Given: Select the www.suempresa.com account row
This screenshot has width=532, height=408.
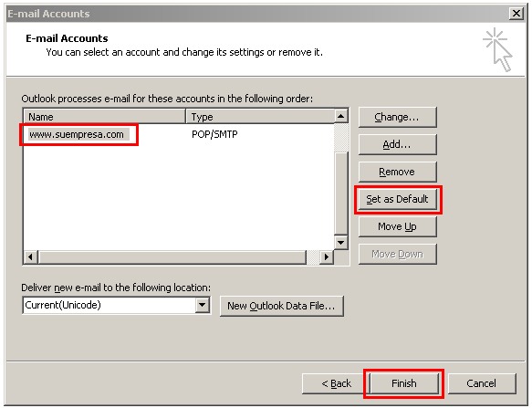Looking at the screenshot, I should [179, 134].
